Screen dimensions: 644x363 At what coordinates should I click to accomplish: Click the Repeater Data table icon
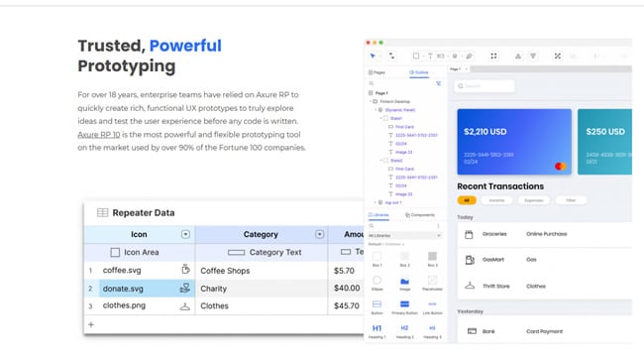pyautogui.click(x=103, y=212)
